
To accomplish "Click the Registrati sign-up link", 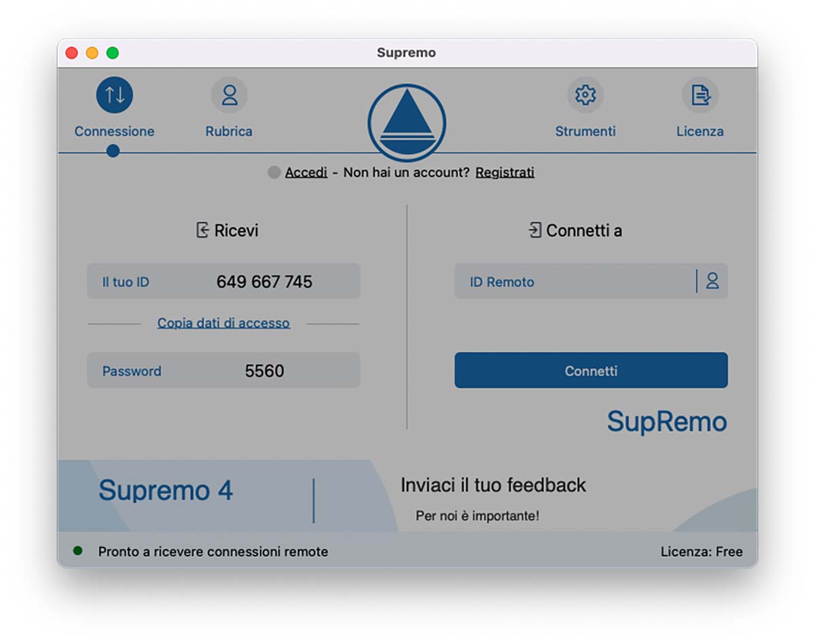I will 505,173.
